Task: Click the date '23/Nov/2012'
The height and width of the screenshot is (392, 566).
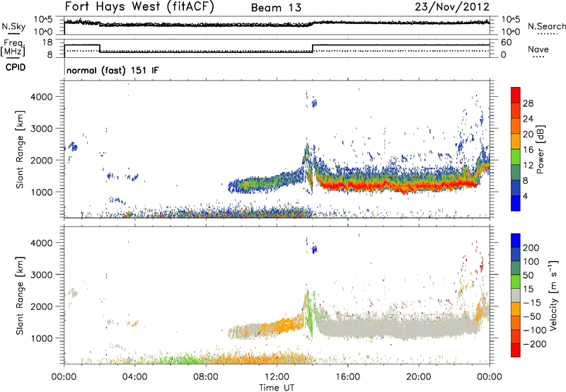Action: click(x=452, y=7)
